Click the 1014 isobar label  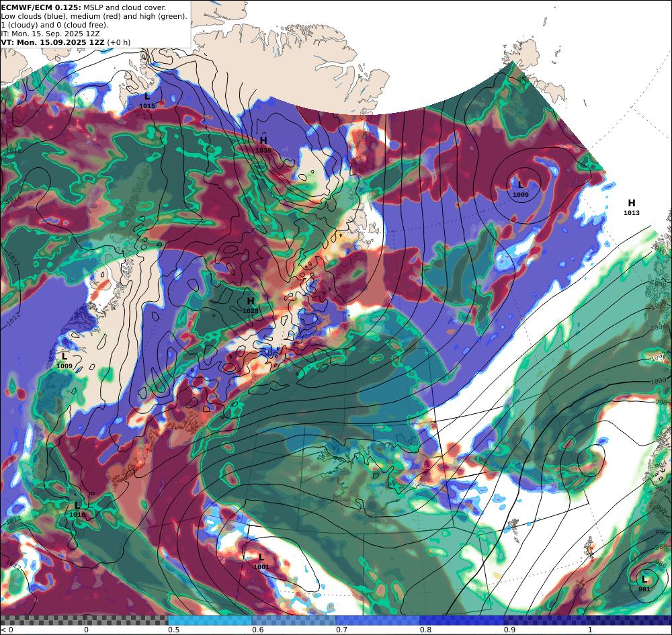13,199
